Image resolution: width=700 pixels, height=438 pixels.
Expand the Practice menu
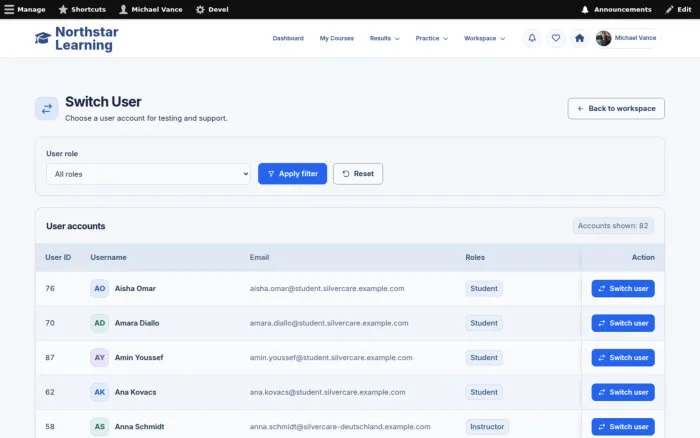(431, 38)
